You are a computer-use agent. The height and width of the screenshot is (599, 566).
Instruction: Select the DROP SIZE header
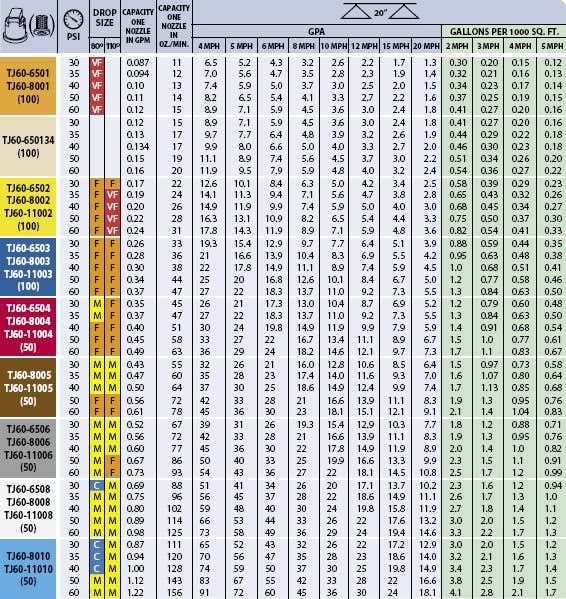(x=105, y=18)
